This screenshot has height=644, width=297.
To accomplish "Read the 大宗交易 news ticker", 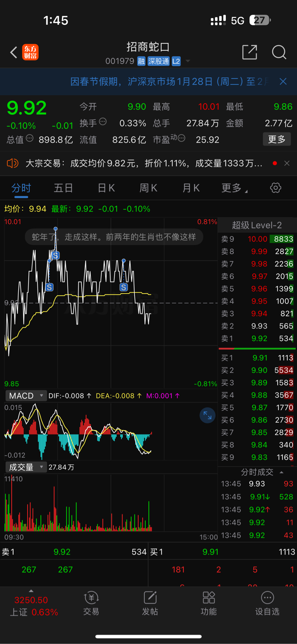I will (x=144, y=163).
